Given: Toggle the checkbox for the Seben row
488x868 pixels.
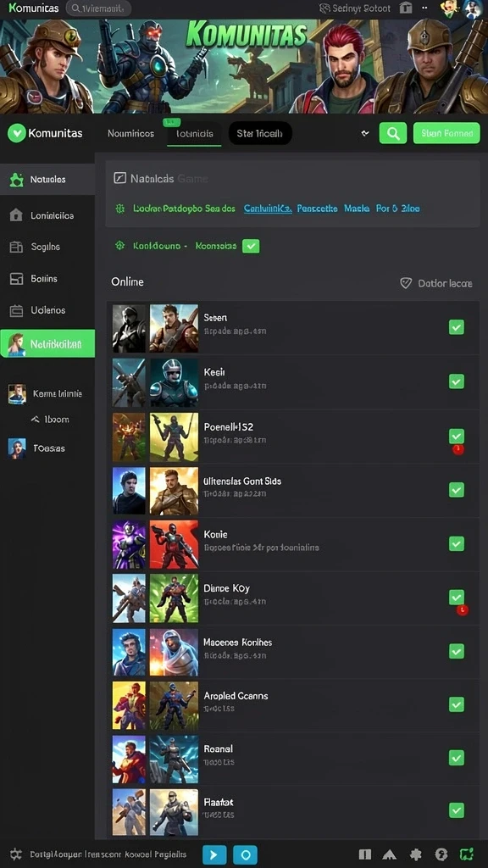Looking at the screenshot, I should pos(457,327).
